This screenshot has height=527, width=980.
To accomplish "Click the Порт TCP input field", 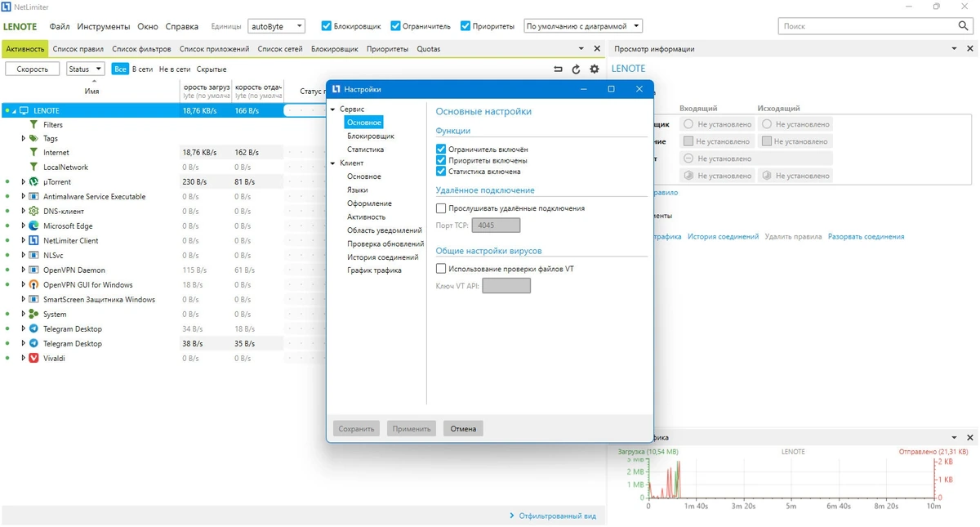I will click(496, 225).
